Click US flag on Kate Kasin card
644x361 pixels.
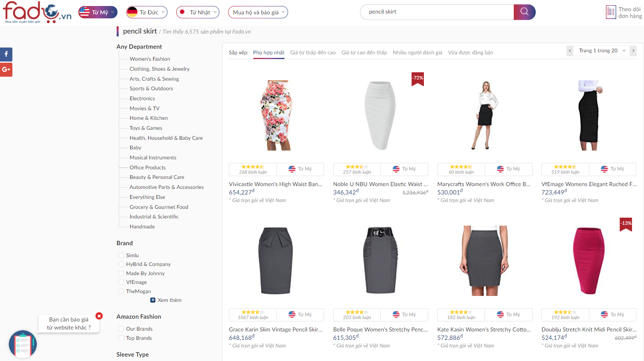(x=501, y=315)
